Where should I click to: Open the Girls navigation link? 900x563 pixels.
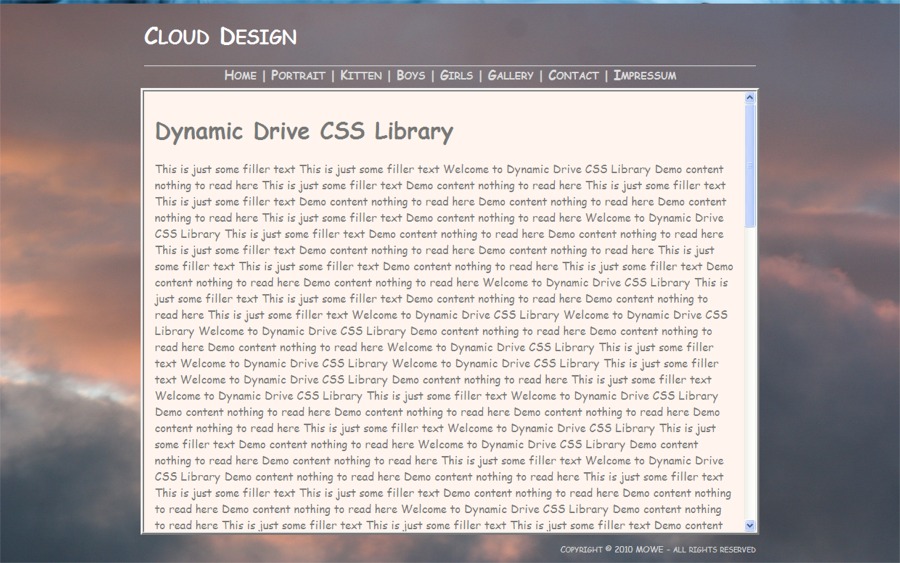(x=456, y=75)
